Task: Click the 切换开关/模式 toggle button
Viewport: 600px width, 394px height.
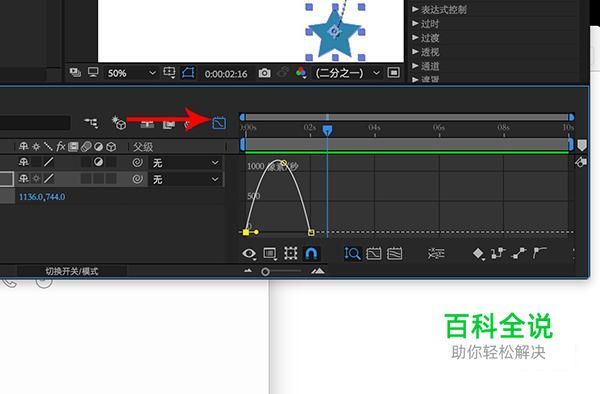Action: click(x=72, y=271)
